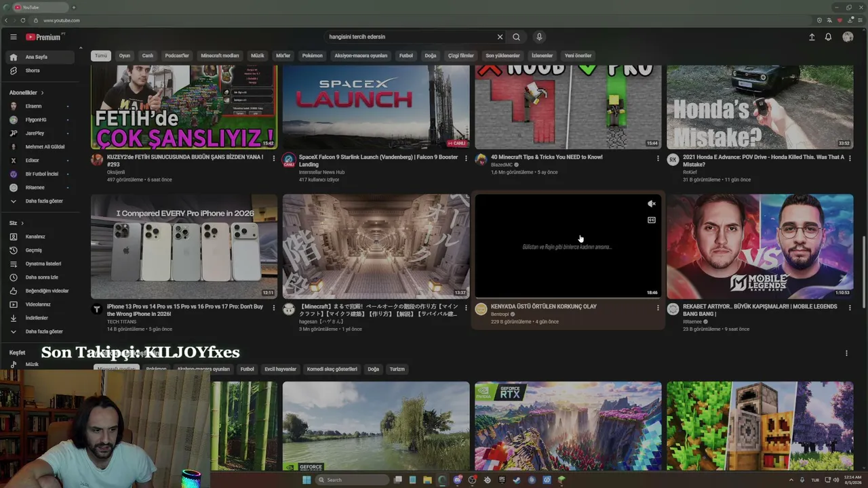
Task: Open the taskbar clock and date
Action: pyautogui.click(x=852, y=480)
